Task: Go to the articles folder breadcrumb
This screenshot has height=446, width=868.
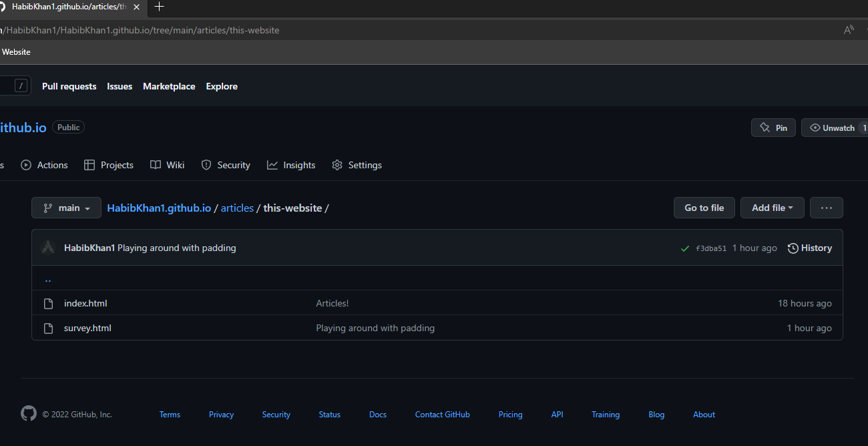Action: [237, 208]
